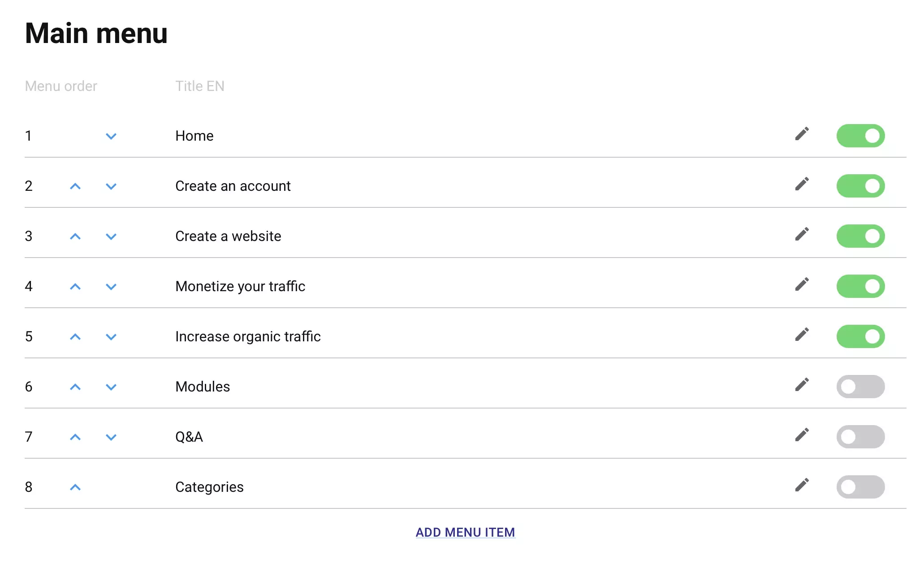Click the pencil icon for Modules

802,385
